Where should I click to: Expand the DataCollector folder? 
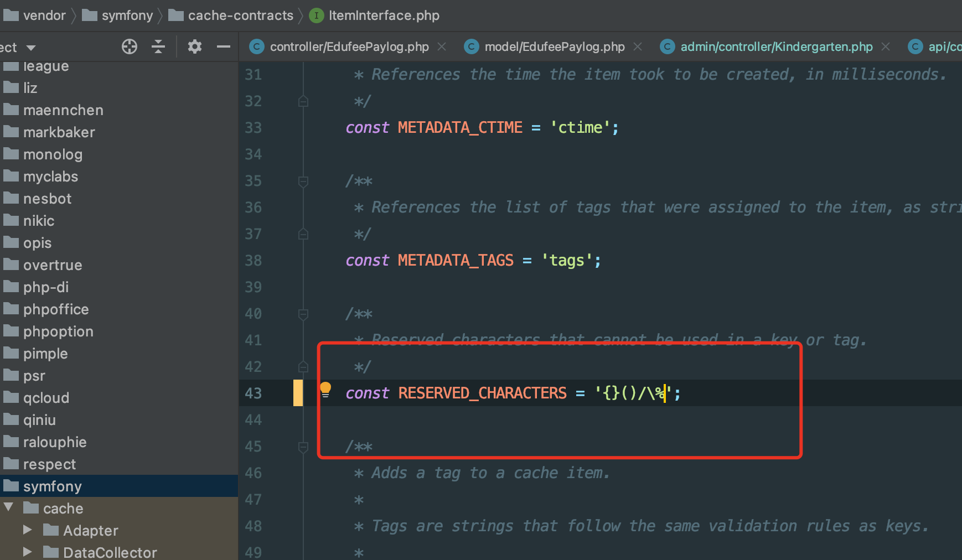pyautogui.click(x=27, y=552)
